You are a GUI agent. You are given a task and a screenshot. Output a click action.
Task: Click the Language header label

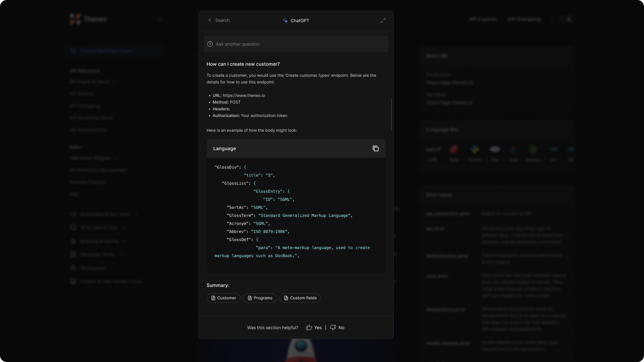click(224, 148)
